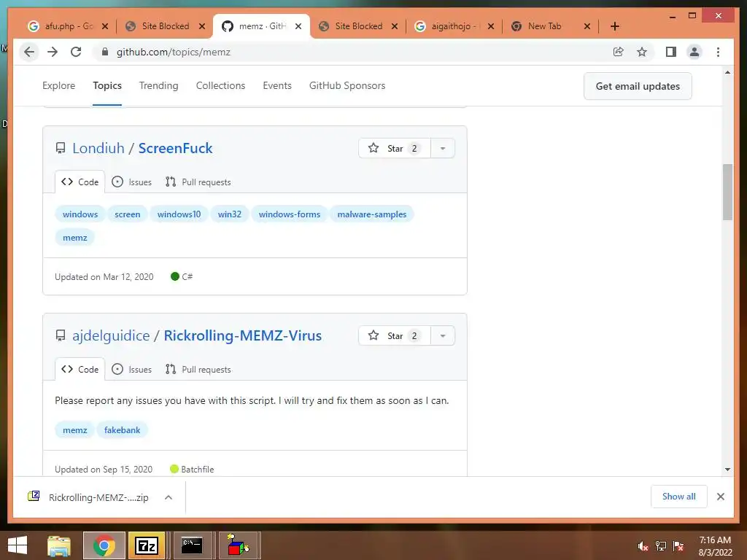Click Get email updates button
The height and width of the screenshot is (560, 747).
638,86
